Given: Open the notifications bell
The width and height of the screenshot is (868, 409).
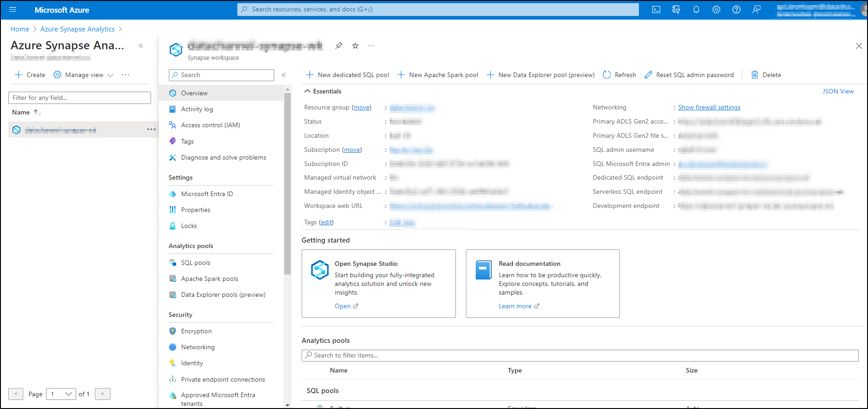Looking at the screenshot, I should 696,10.
